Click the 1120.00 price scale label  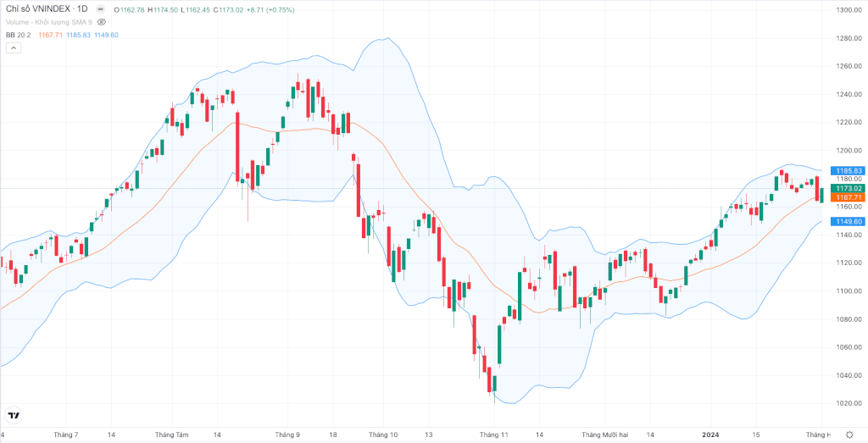tap(849, 263)
